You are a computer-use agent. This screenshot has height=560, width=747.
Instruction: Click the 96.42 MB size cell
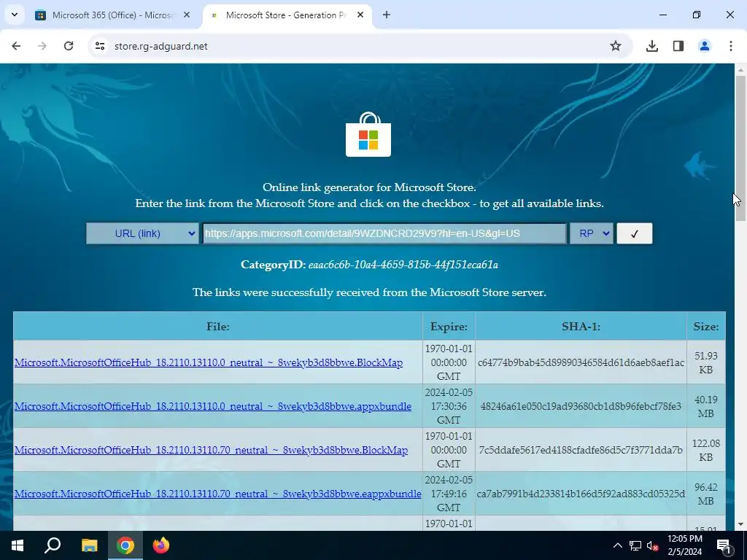706,494
